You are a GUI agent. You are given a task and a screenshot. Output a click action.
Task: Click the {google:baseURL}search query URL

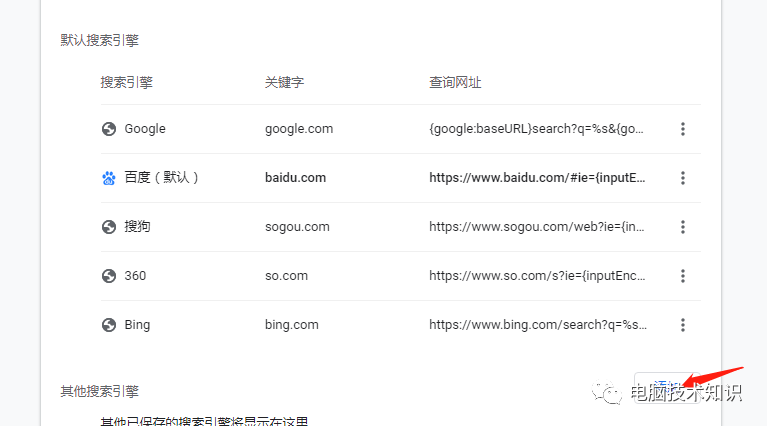point(536,129)
